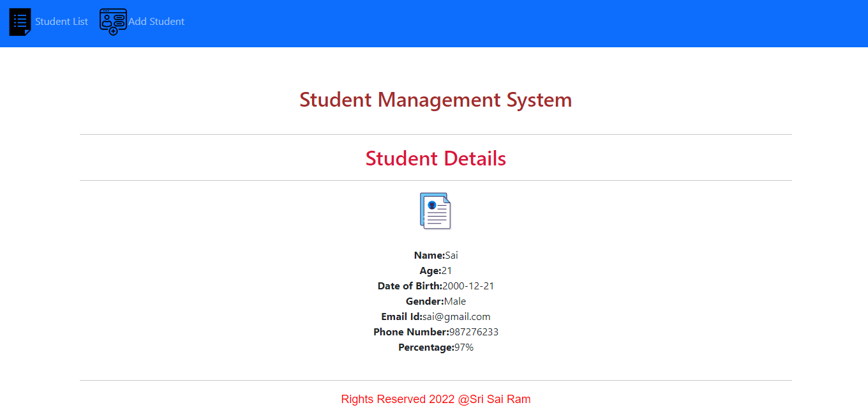The image size is (868, 412).
Task: Click the Rights Reserved footer text
Action: click(x=436, y=399)
